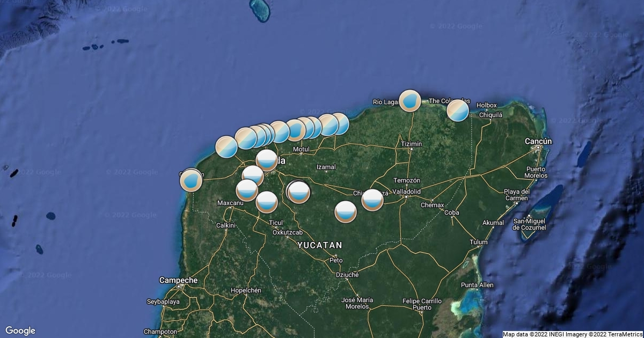Click the map data attribution text

point(573,334)
